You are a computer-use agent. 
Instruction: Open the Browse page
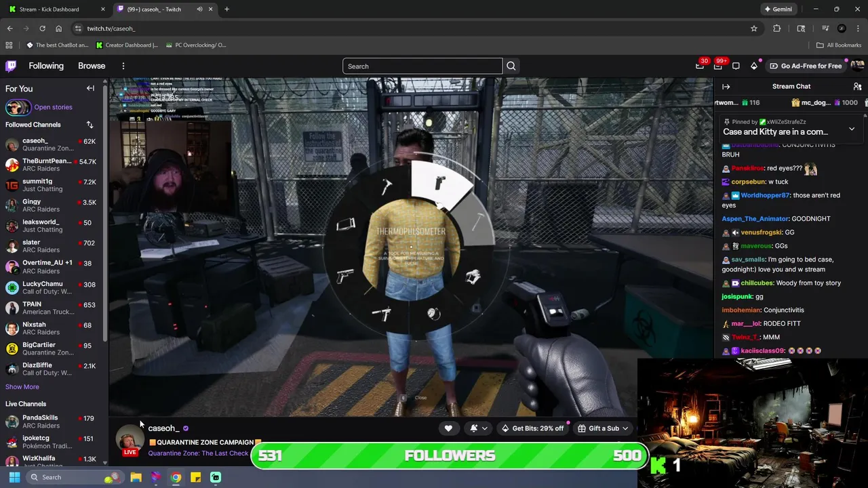click(92, 66)
